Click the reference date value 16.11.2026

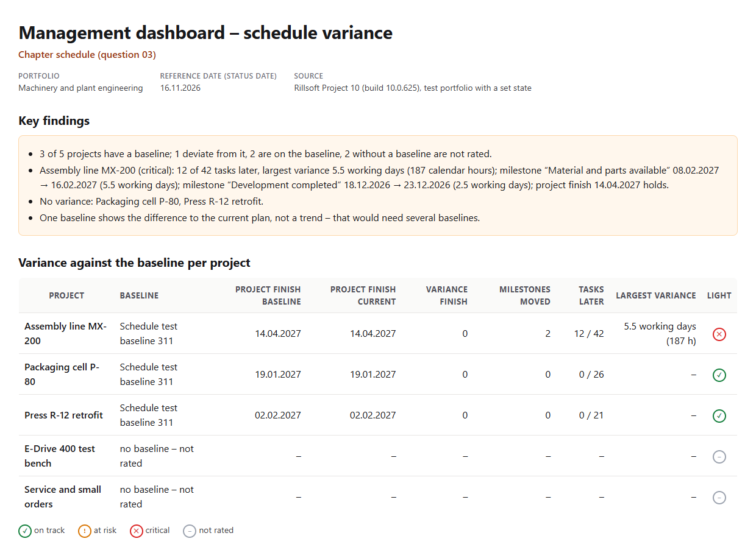(x=180, y=88)
